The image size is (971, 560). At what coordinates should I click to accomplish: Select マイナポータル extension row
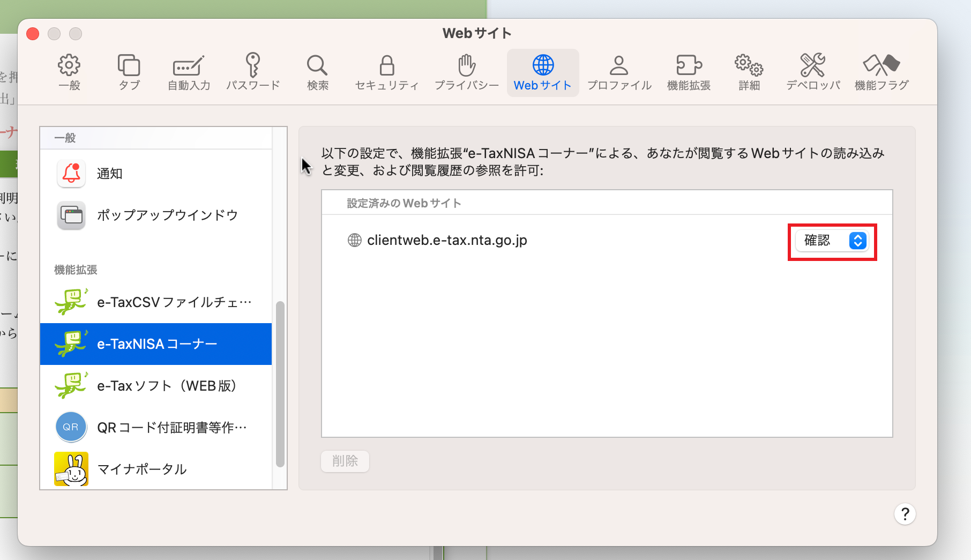[156, 469]
